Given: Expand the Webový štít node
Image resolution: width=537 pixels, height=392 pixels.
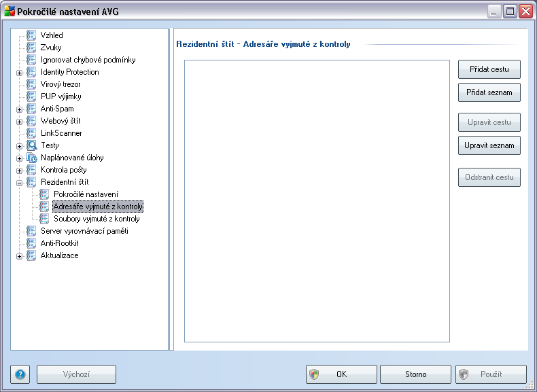Looking at the screenshot, I should click(19, 122).
